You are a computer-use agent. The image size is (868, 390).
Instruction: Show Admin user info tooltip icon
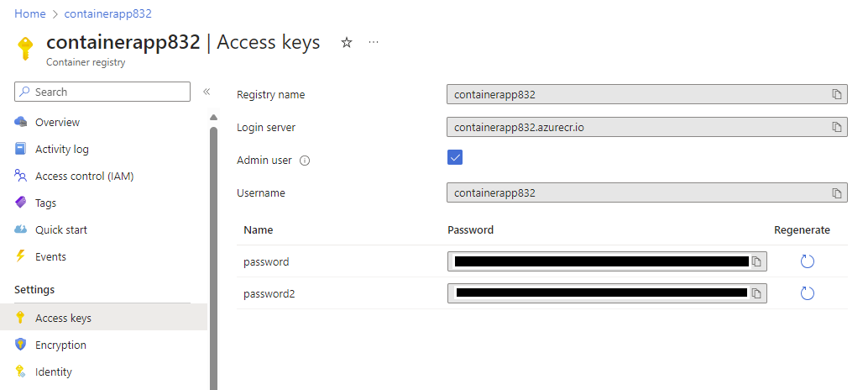click(305, 161)
